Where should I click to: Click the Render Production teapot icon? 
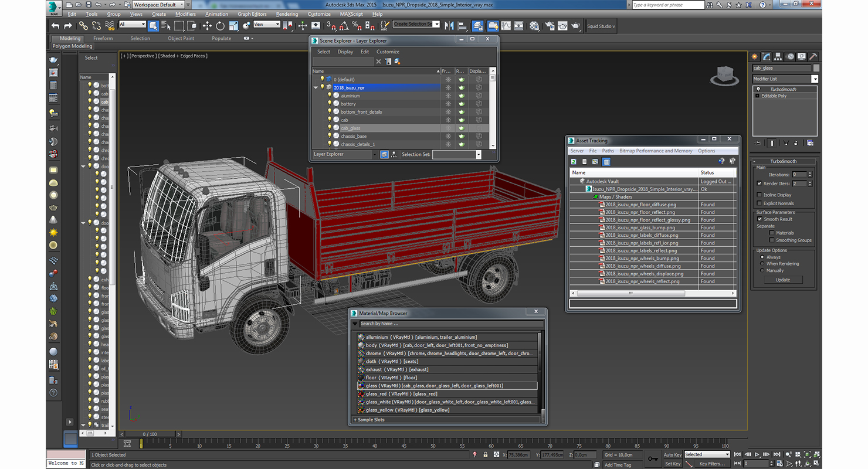[575, 26]
